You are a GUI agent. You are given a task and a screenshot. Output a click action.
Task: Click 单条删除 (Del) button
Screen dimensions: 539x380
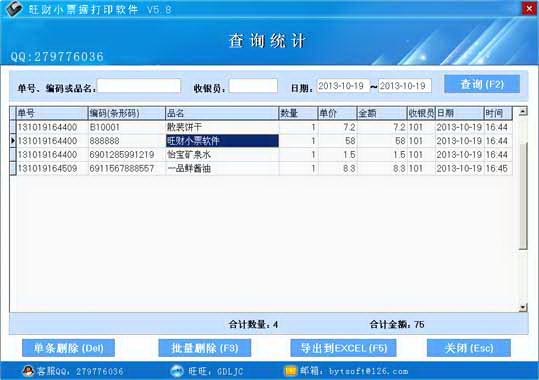click(68, 348)
